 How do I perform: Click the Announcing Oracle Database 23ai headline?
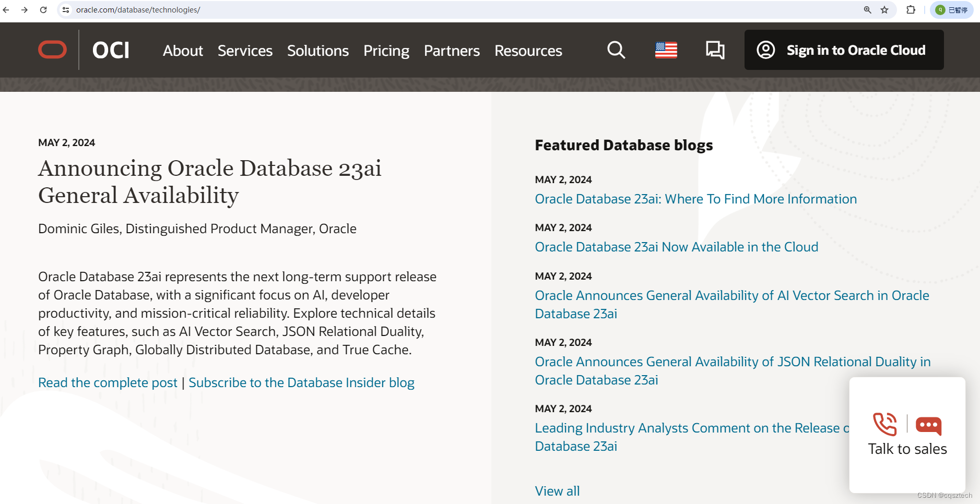210,182
